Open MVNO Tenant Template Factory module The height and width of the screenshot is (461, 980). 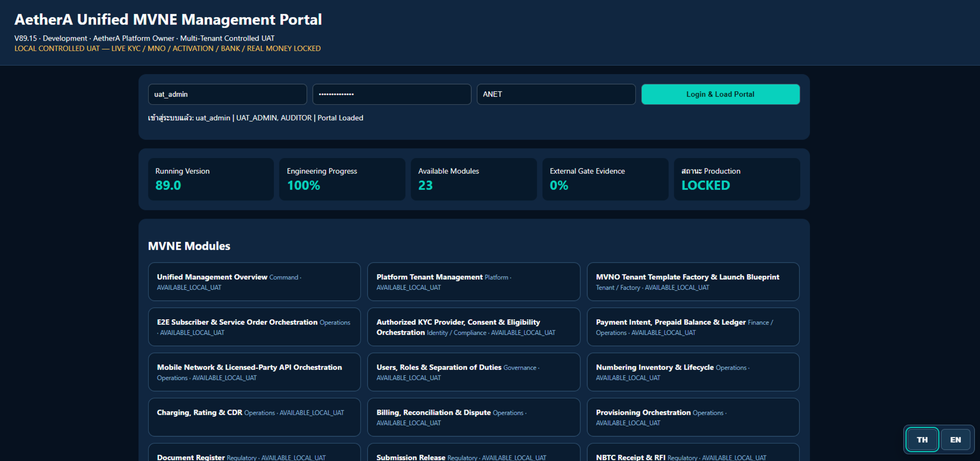[x=693, y=282]
